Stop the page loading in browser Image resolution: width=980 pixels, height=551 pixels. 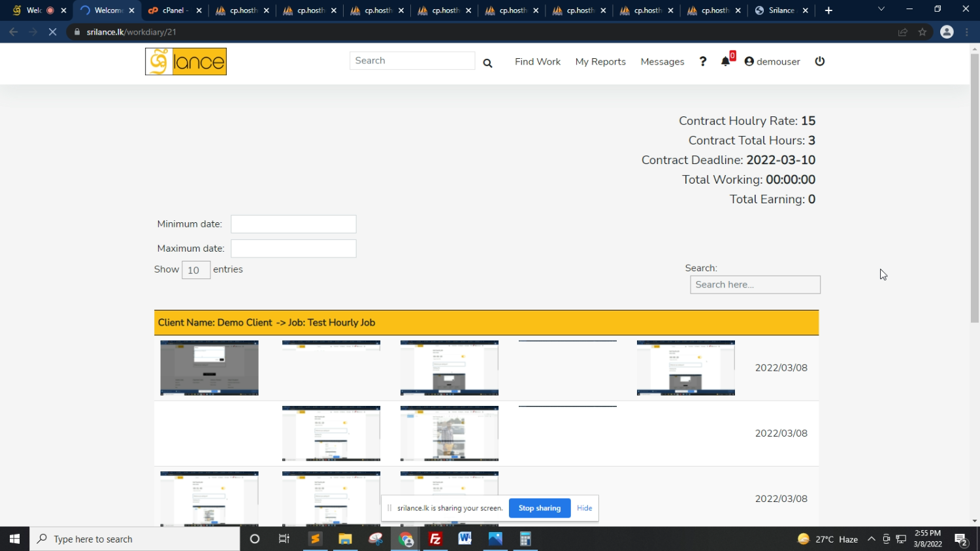tap(53, 32)
